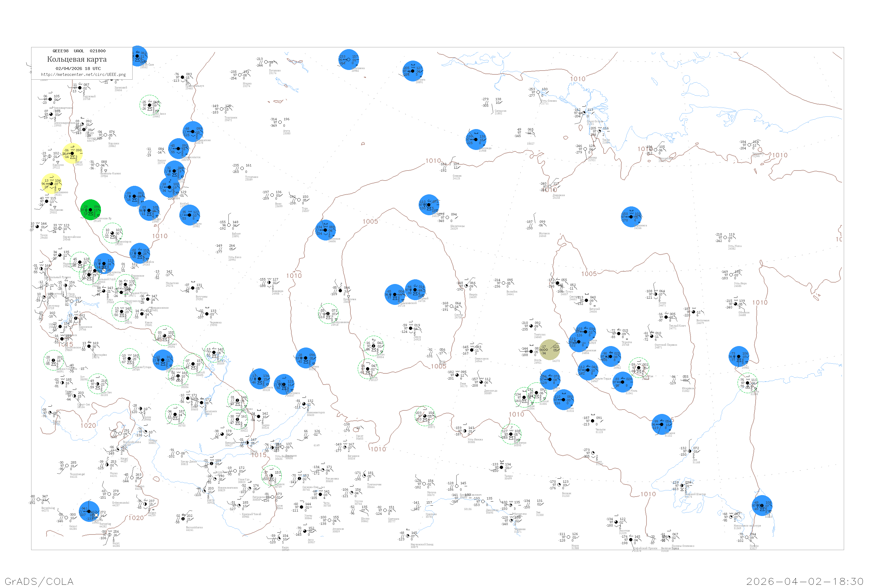Click the green station circle at Максимкин Яр
The width and height of the screenshot is (882, 588).
[x=91, y=210]
